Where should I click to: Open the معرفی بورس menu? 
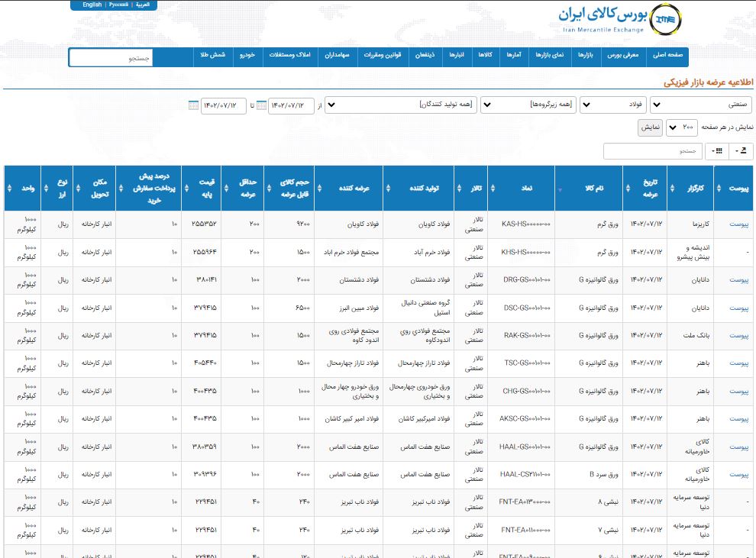(623, 55)
